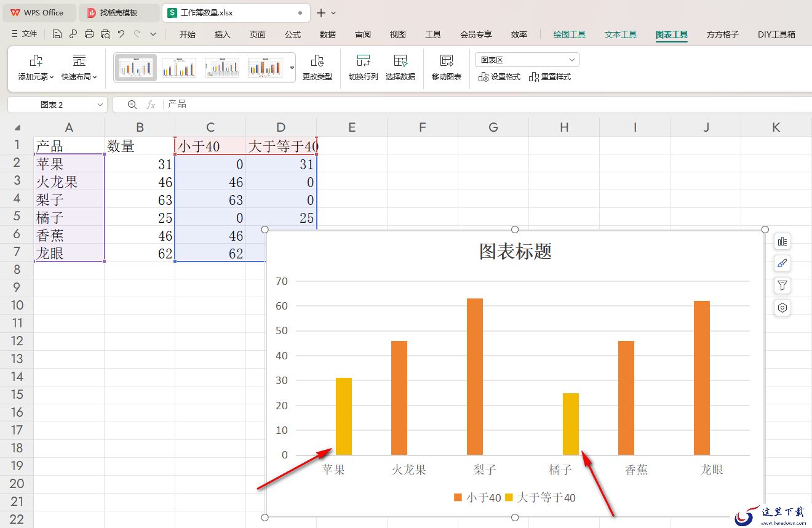The width and height of the screenshot is (812, 528).
Task: Click cell A3 containing 火龙果
Action: (69, 182)
